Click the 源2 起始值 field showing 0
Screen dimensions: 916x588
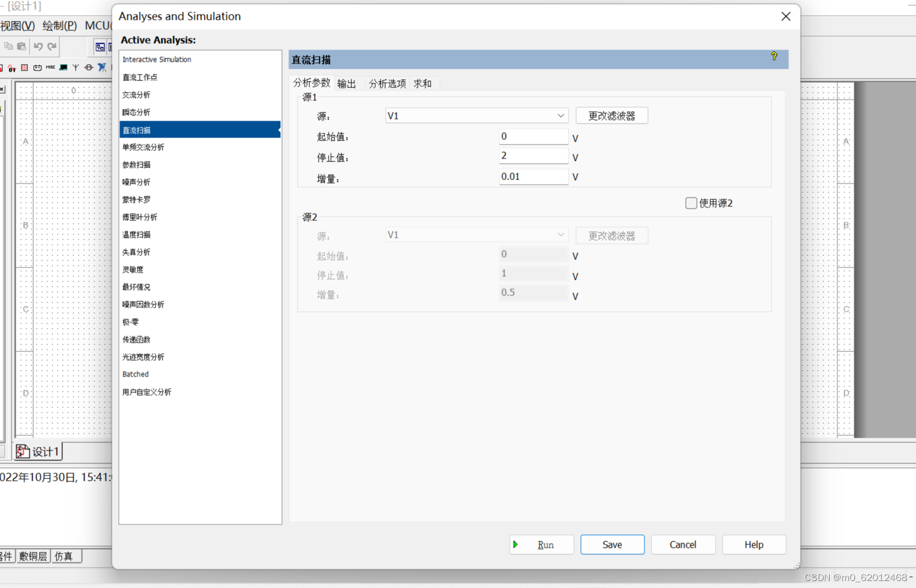tap(533, 254)
